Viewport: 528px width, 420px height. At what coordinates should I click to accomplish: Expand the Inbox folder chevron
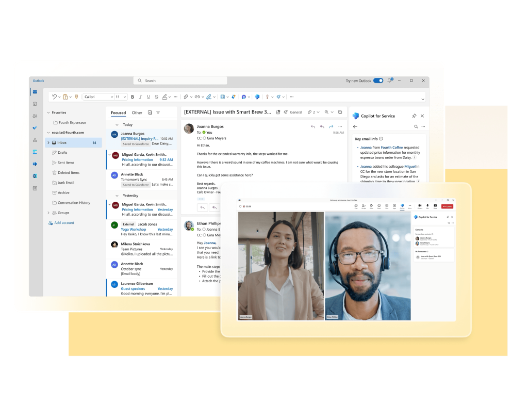click(48, 142)
